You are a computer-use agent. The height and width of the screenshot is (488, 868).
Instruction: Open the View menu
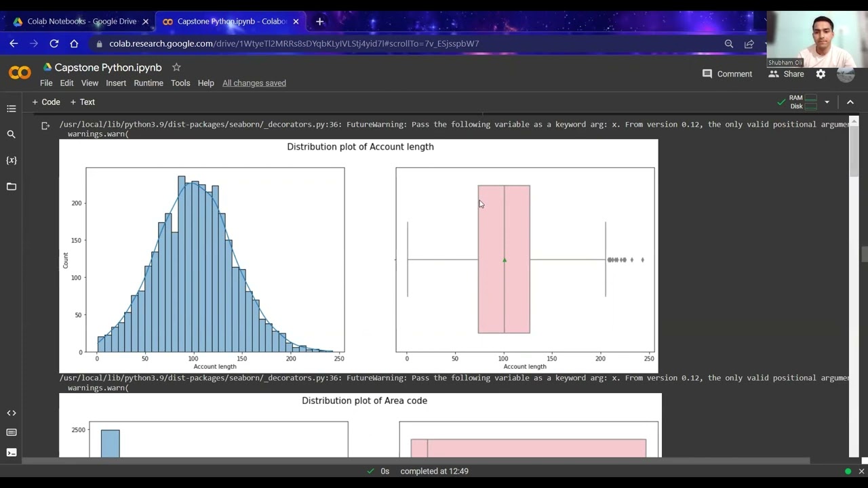tap(90, 83)
